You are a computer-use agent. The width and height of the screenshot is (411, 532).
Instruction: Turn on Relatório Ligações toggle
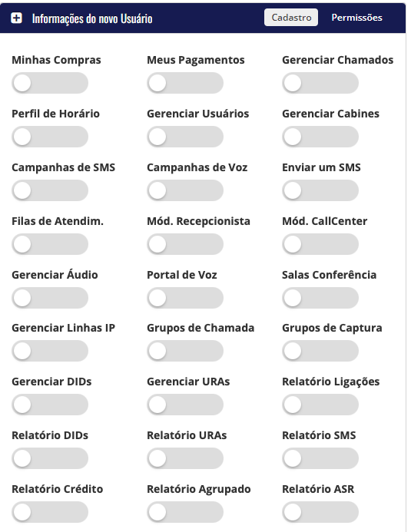point(320,405)
